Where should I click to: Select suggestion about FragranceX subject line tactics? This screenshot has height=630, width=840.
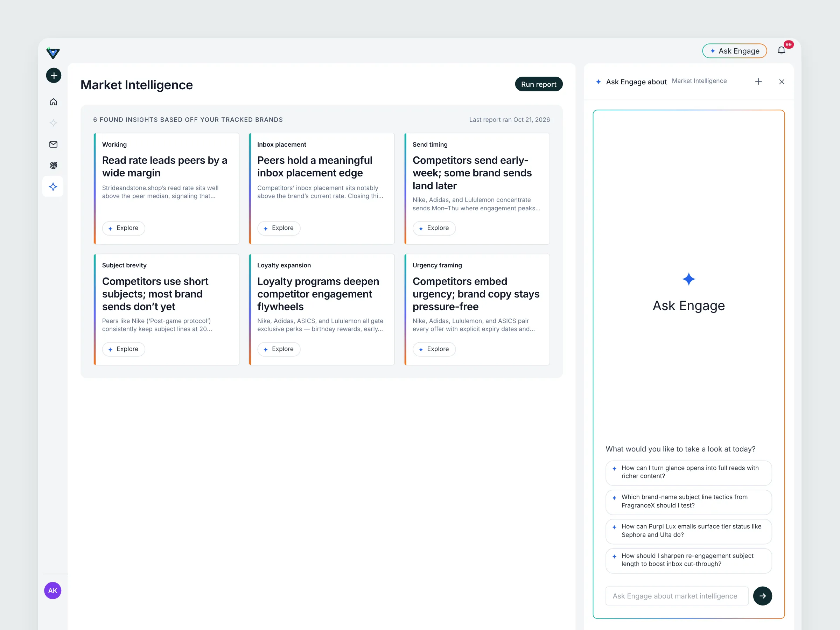(688, 502)
